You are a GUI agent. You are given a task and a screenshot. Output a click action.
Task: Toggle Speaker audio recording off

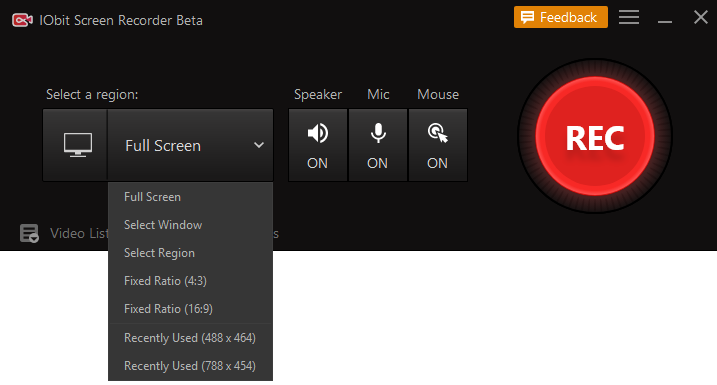(317, 145)
